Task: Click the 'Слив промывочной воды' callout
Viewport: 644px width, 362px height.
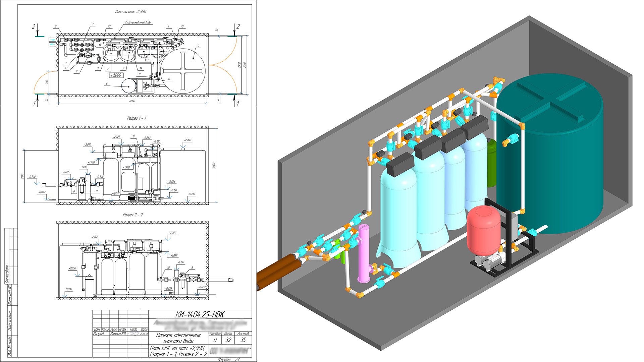Action: click(x=138, y=22)
